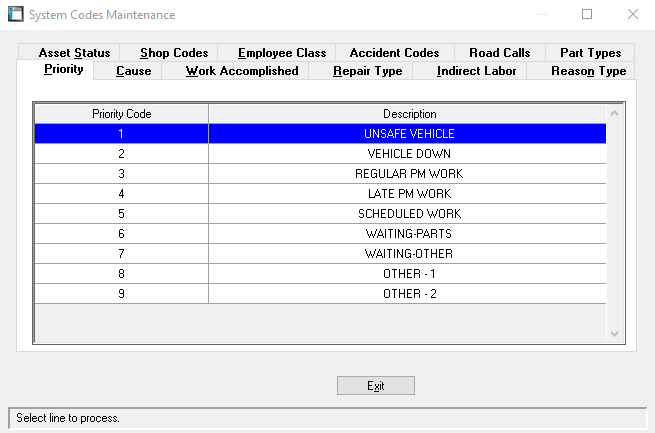Screen dimensions: 655x433
Task: Maximize the System Codes Maintenance window
Action: [x=587, y=15]
